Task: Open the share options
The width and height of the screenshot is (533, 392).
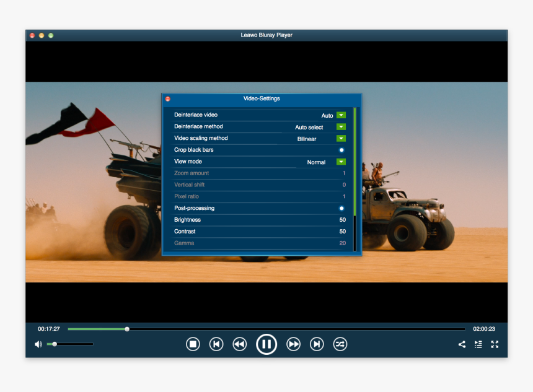Action: [462, 344]
